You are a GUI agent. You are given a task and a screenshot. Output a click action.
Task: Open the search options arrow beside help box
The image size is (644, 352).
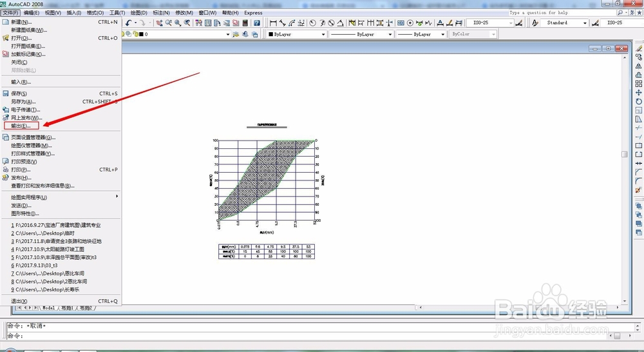627,13
